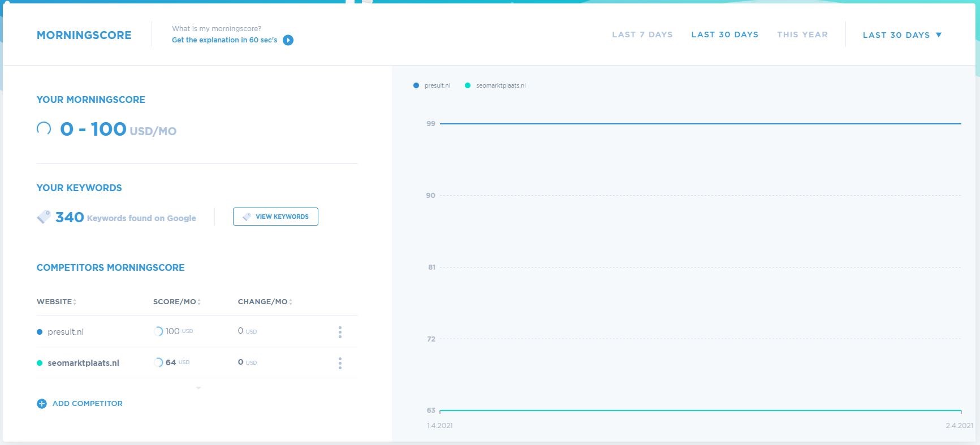Click the '100 USD' score for presult.nl
The image size is (980, 445).
[x=179, y=331]
